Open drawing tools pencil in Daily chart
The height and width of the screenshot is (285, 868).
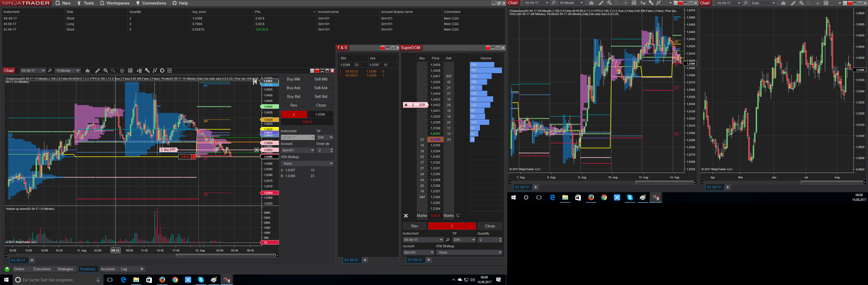[793, 3]
